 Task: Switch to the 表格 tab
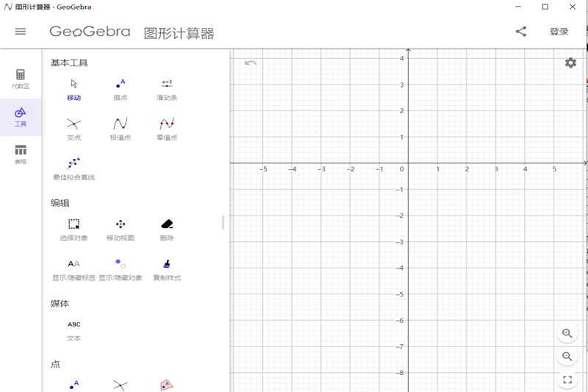[x=21, y=154]
